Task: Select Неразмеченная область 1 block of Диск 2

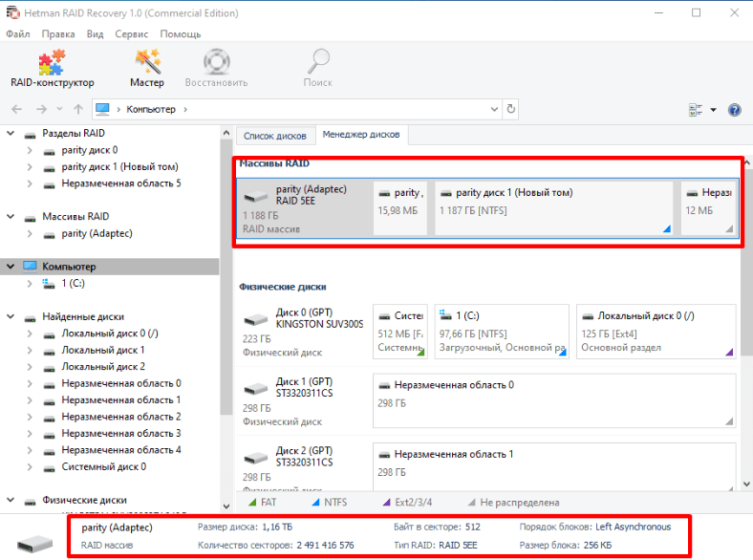Action: pos(554,467)
